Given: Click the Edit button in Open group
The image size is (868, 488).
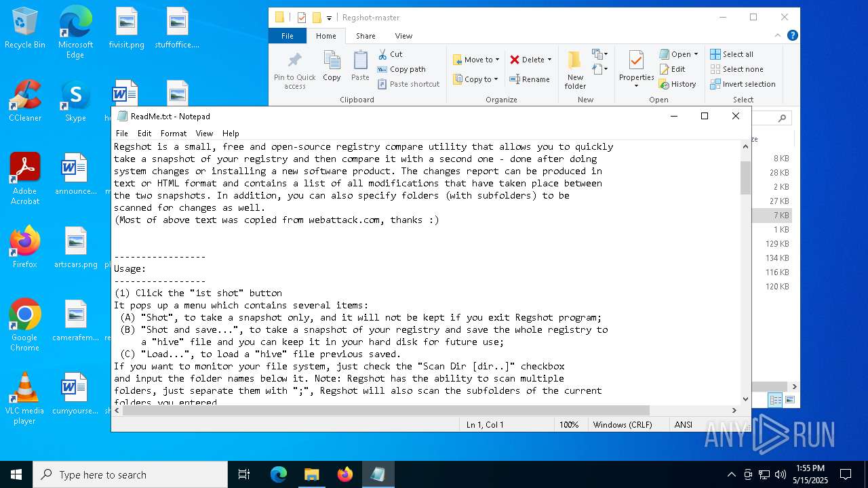Looking at the screenshot, I should point(672,69).
